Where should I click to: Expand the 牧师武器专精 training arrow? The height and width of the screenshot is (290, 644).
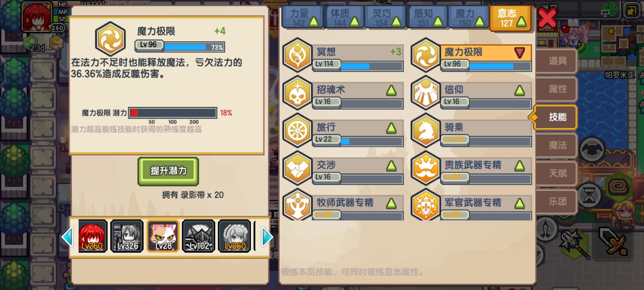pyautogui.click(x=391, y=204)
